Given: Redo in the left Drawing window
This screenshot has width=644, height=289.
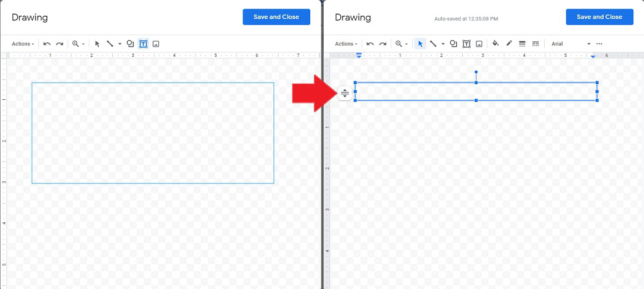Looking at the screenshot, I should pyautogui.click(x=60, y=44).
